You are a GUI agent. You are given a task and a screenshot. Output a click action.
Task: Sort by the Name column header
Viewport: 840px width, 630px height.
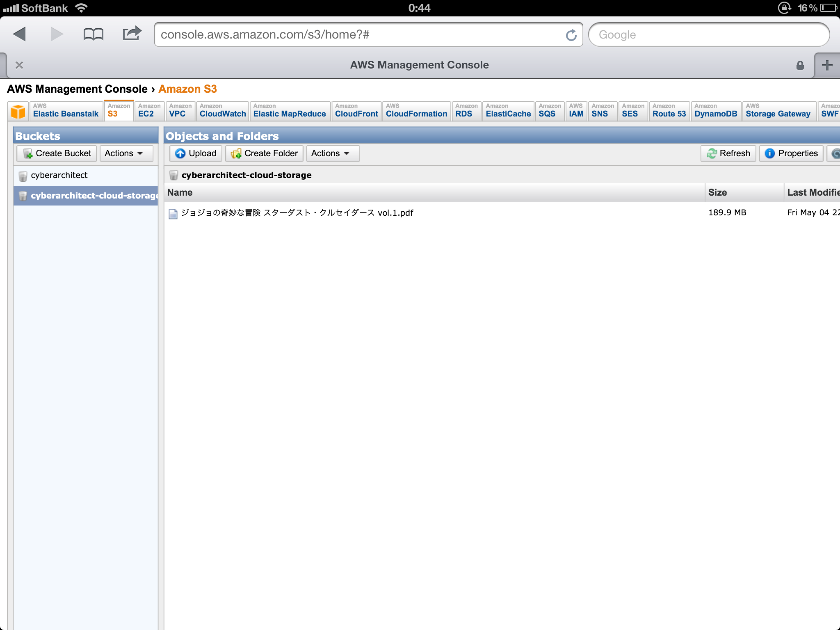coord(434,192)
